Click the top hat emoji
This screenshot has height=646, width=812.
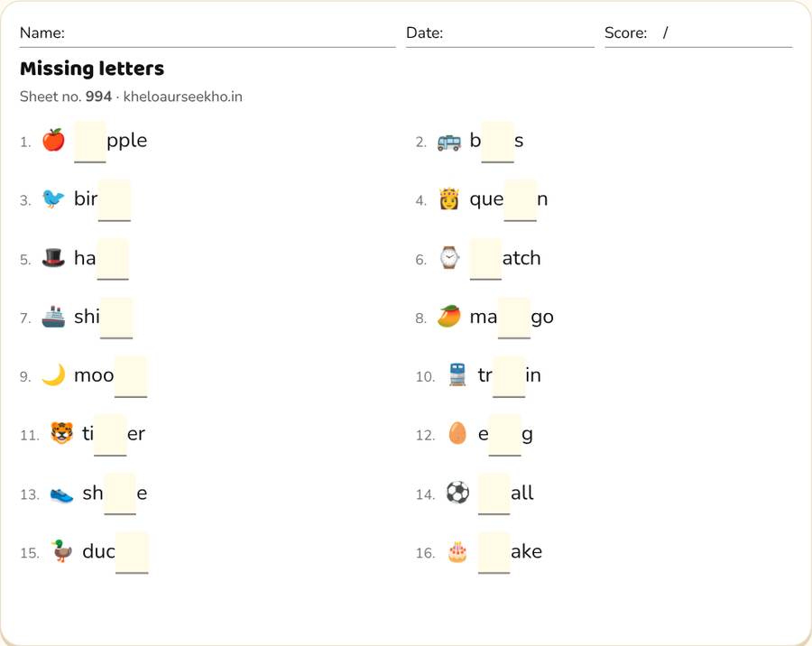[53, 257]
